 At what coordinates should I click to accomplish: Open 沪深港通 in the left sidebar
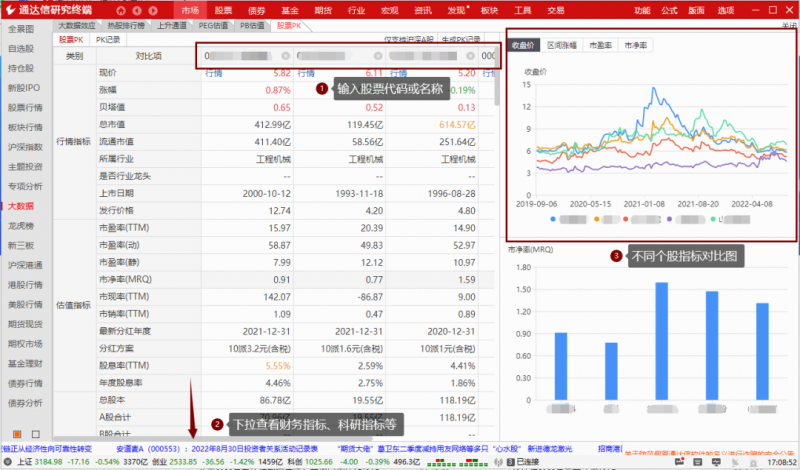[x=25, y=265]
